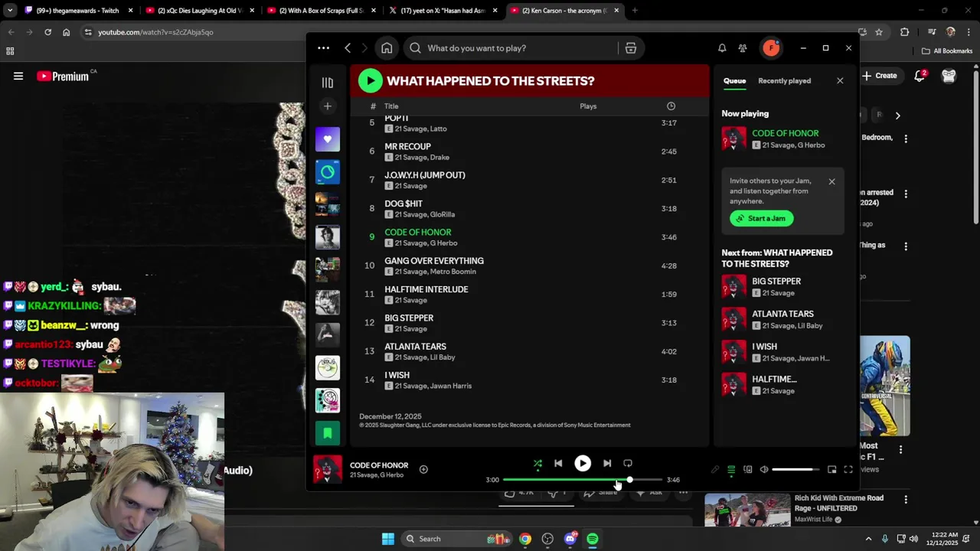Dismiss the Jam invitation card
This screenshot has height=551, width=980.
[x=831, y=181]
